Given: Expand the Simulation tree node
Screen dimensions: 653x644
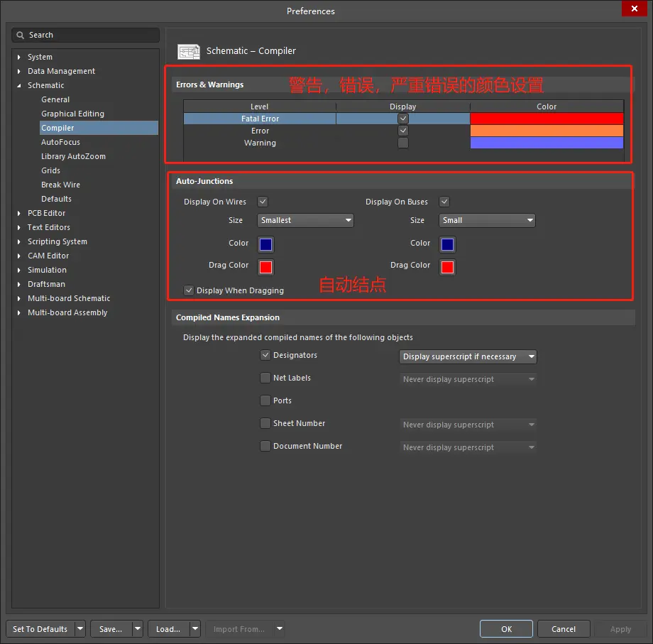Looking at the screenshot, I should 18,270.
